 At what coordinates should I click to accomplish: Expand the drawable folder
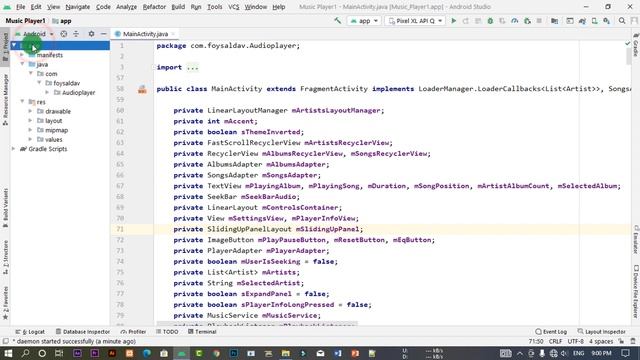click(x=30, y=111)
